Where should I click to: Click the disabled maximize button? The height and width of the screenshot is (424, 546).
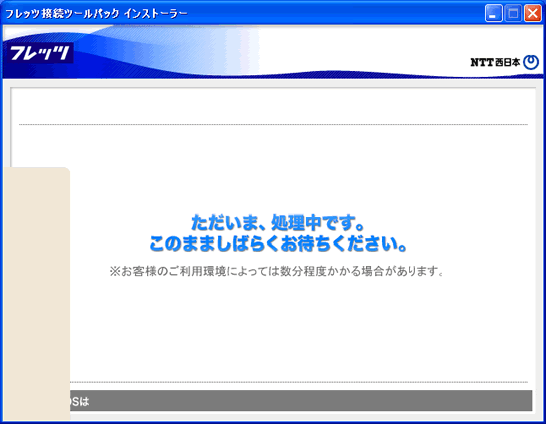513,14
